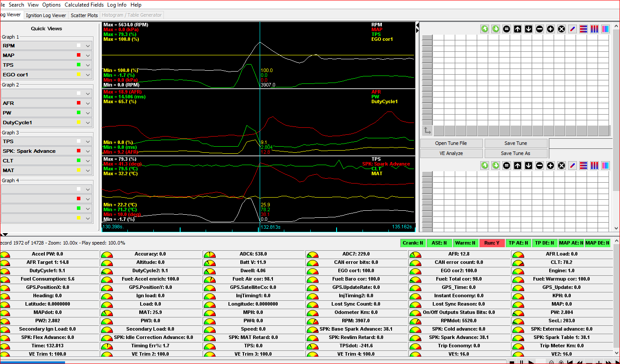Toggle the Crank: N status indicator
Screen dimensions: 620x364
click(413, 243)
